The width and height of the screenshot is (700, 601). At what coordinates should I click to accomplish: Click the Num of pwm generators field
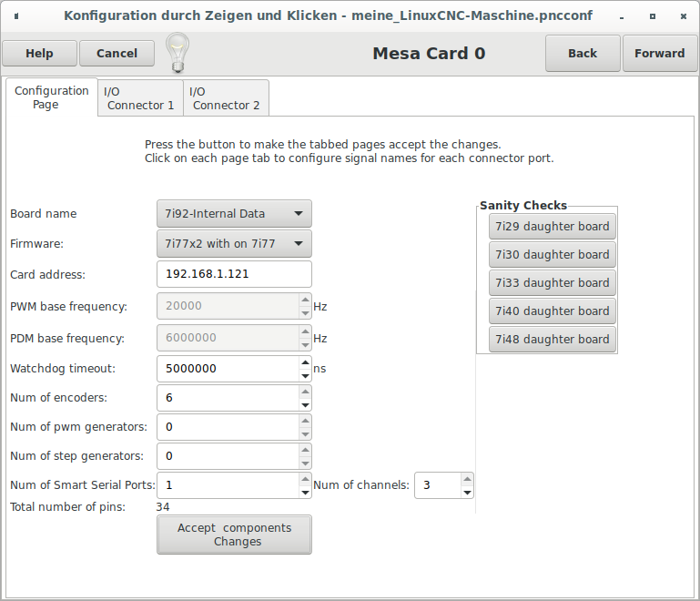(228, 427)
